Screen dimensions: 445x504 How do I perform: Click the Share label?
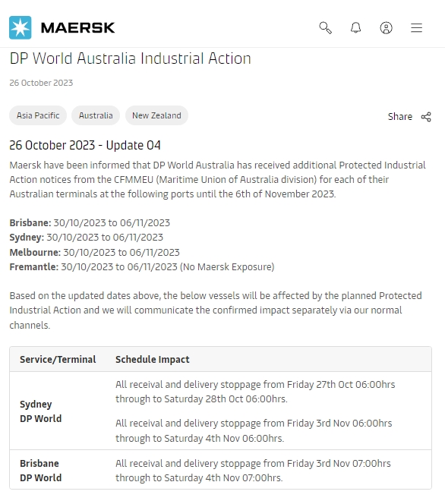point(400,116)
